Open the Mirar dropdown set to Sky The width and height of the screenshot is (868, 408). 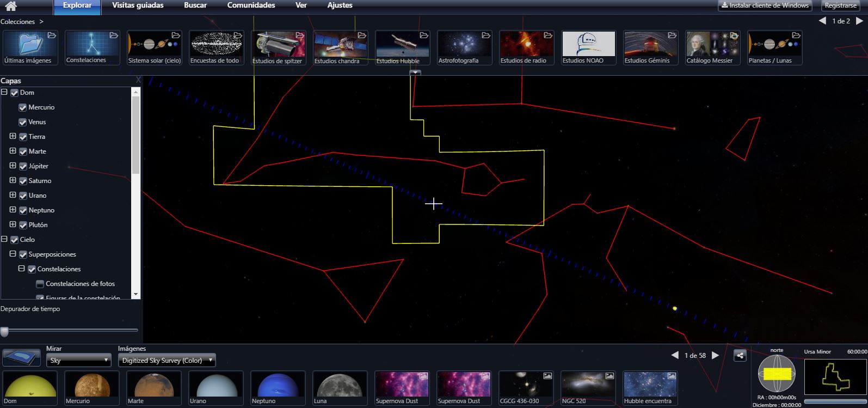[78, 361]
